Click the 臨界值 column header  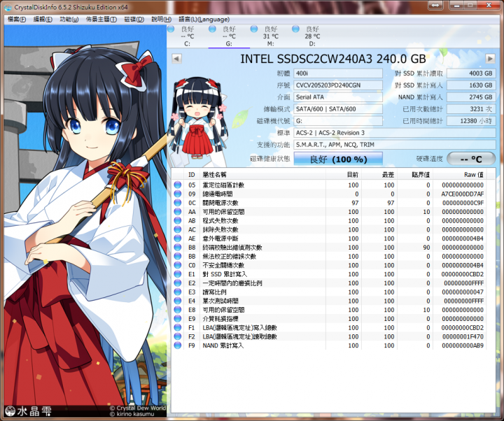tap(415, 175)
